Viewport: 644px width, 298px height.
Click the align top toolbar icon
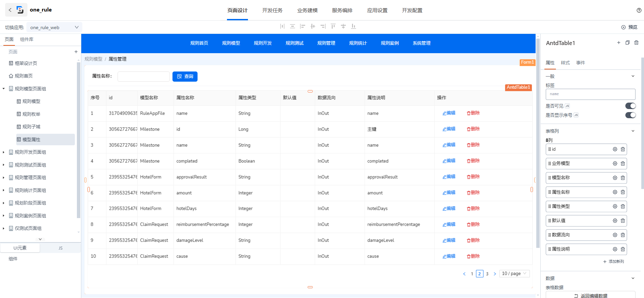tap(333, 26)
